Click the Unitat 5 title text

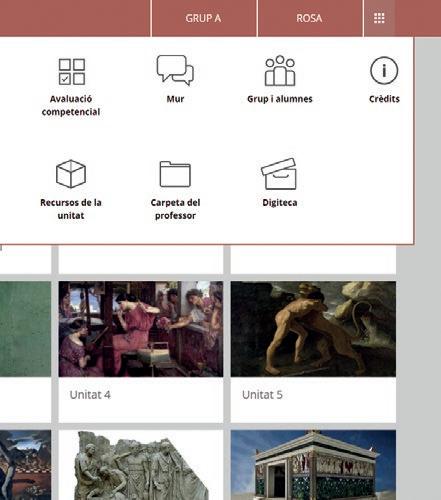click(262, 395)
